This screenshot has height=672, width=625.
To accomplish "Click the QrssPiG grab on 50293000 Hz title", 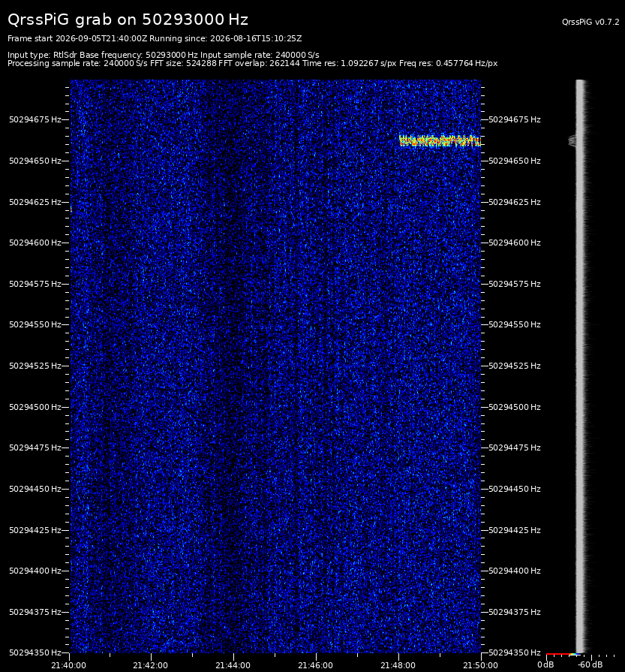I will click(x=128, y=20).
